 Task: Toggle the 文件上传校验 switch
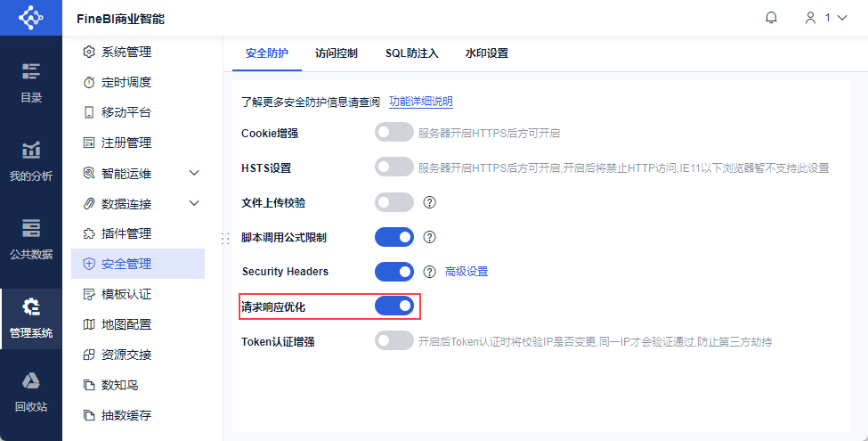tap(394, 202)
